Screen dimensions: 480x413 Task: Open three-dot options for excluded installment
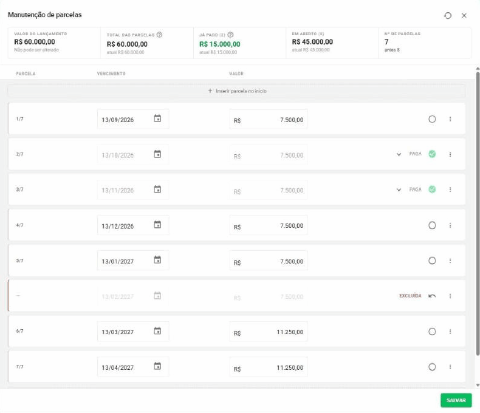click(x=450, y=296)
